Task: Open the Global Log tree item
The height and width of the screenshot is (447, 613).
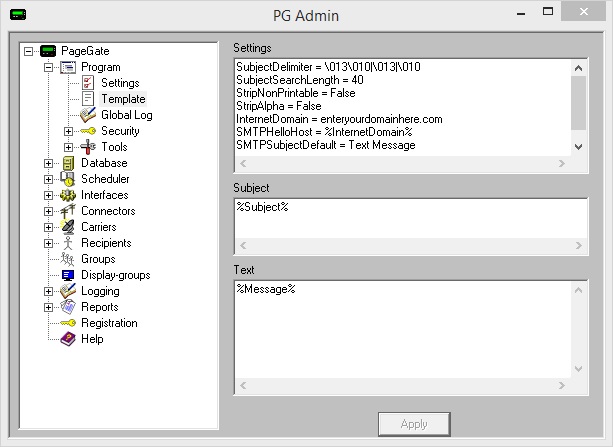Action: tap(127, 115)
